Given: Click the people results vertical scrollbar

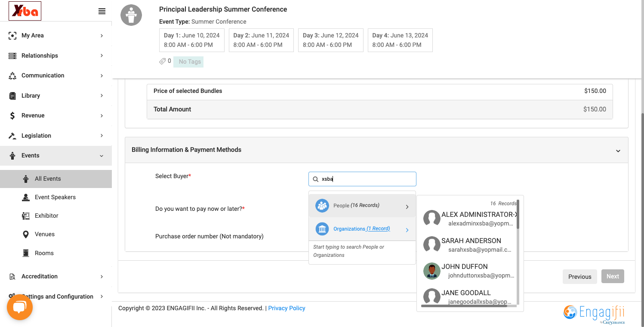Looking at the screenshot, I should (x=518, y=214).
